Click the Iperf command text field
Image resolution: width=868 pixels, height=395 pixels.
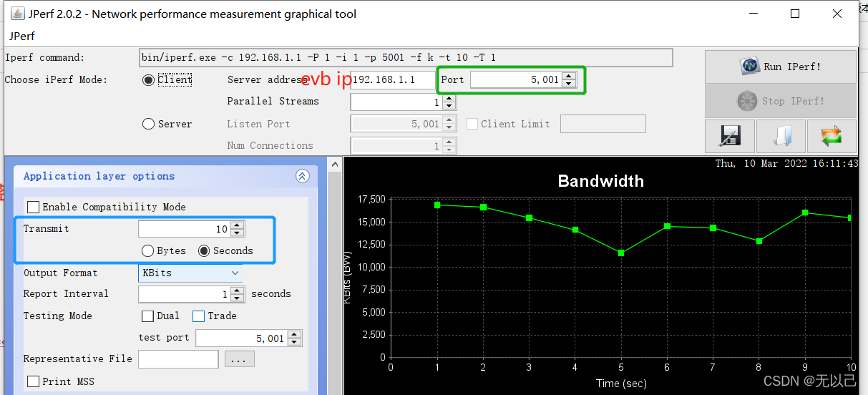406,57
